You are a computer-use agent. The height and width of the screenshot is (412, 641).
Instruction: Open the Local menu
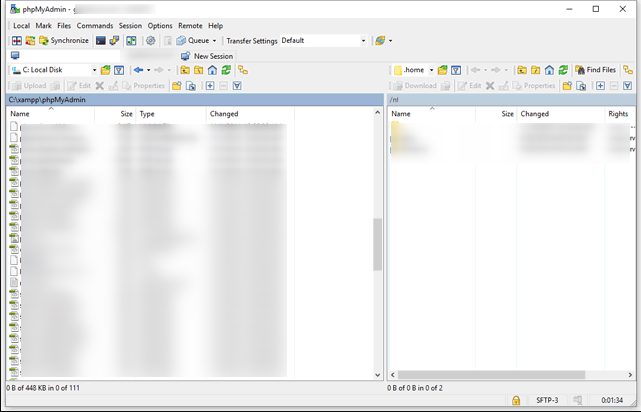[21, 26]
